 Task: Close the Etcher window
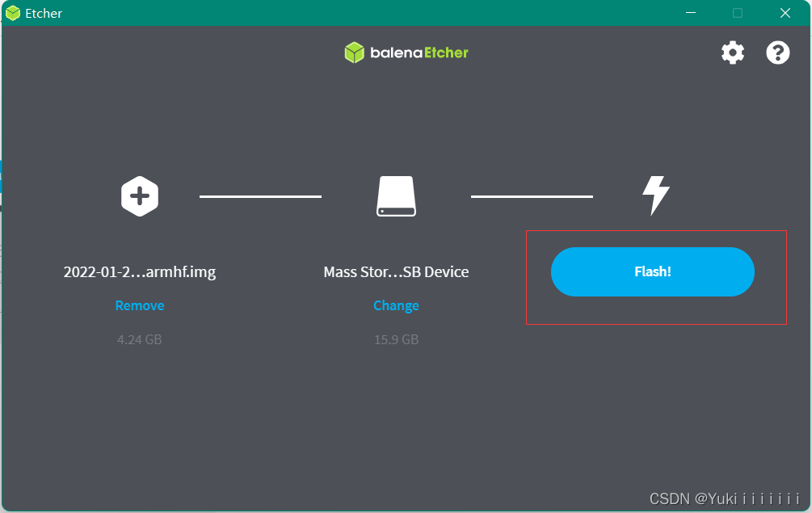pyautogui.click(x=785, y=13)
